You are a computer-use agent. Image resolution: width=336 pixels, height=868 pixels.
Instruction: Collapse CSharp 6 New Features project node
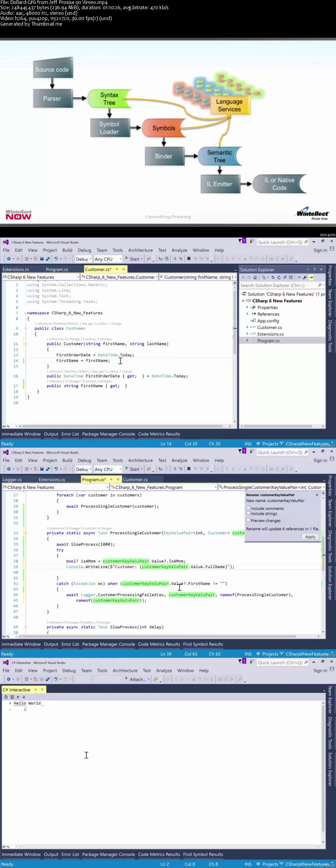tap(243, 300)
